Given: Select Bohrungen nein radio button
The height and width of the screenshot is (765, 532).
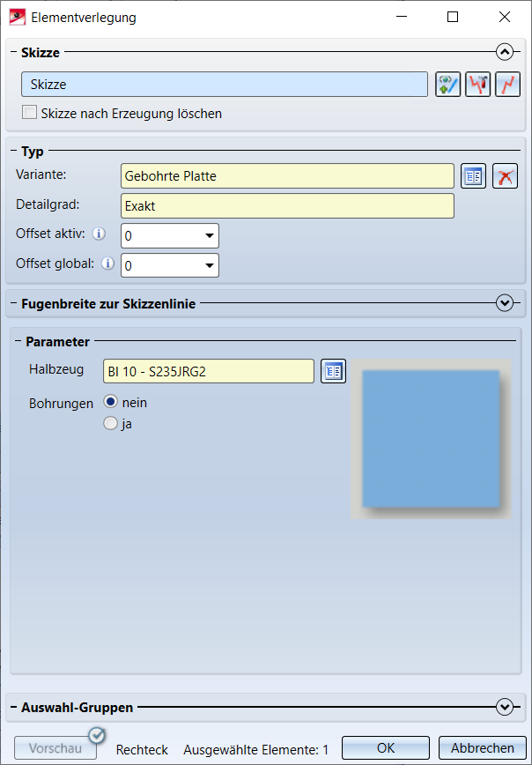Looking at the screenshot, I should [111, 402].
